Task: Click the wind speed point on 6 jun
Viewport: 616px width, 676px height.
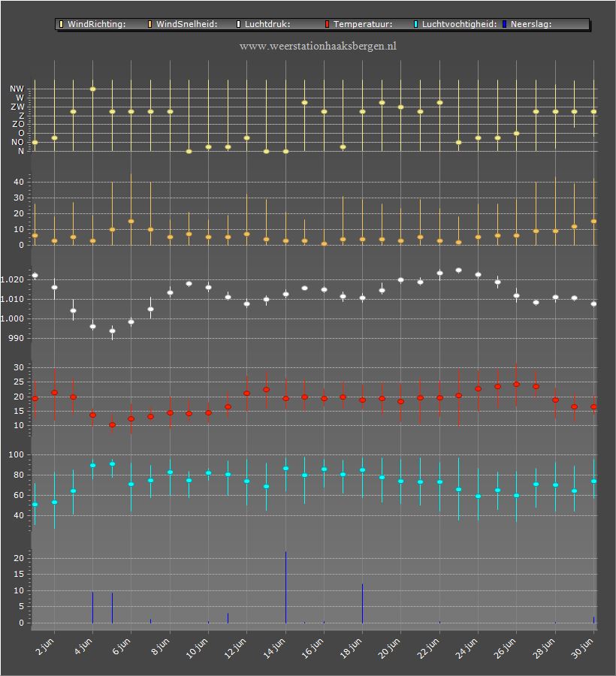Action: [x=131, y=221]
